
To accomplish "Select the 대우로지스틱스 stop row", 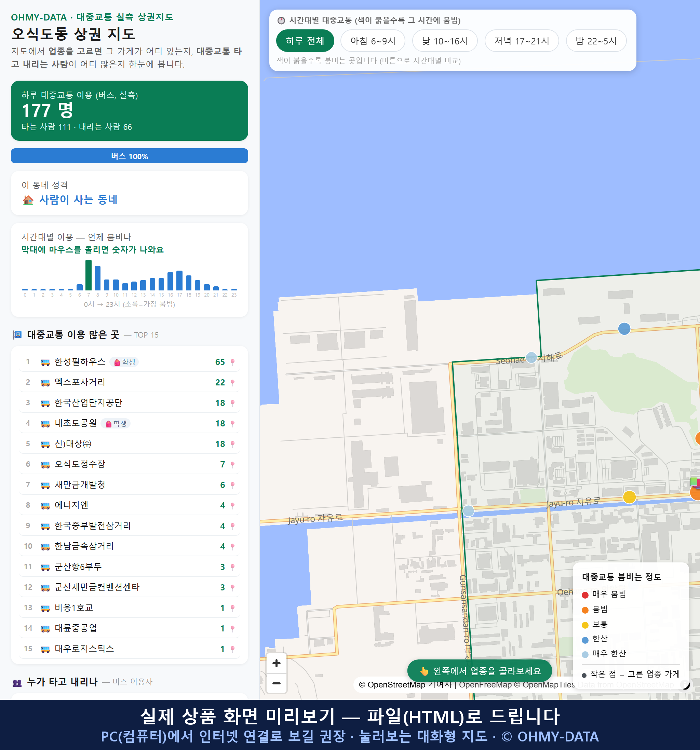I will [x=130, y=649].
